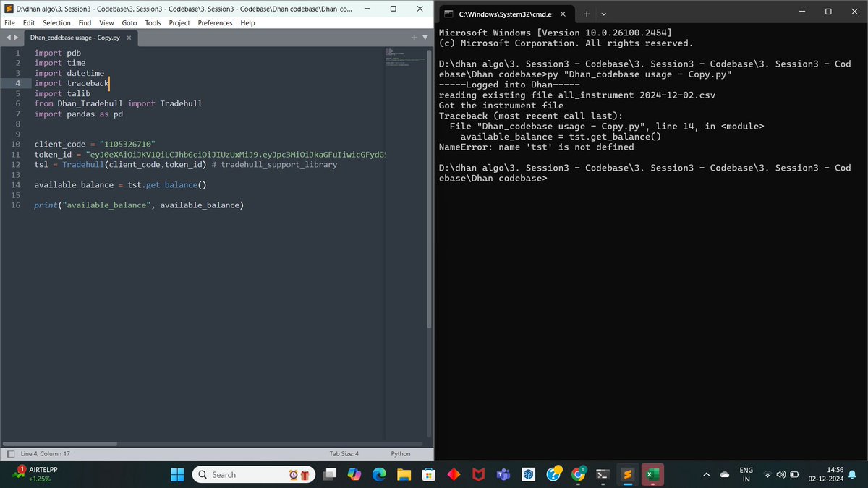Switch input language via ENG IN indicator
Viewport: 868px width, 488px height.
tap(746, 475)
